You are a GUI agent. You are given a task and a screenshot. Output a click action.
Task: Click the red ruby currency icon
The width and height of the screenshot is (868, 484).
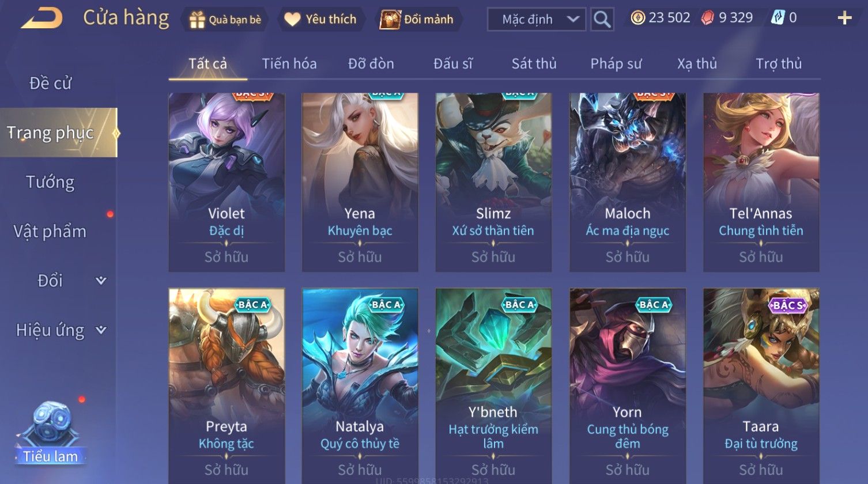[x=707, y=18]
